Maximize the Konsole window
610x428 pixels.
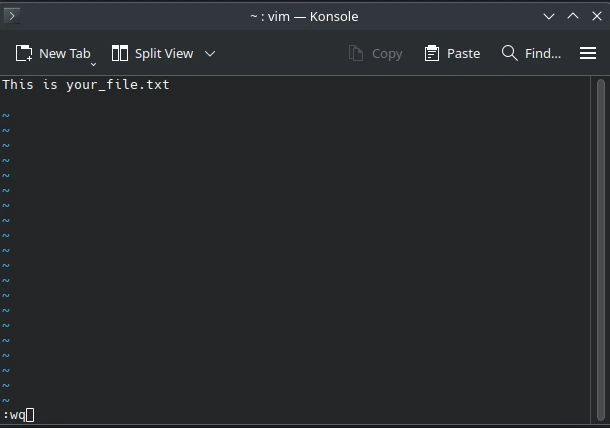pyautogui.click(x=573, y=16)
